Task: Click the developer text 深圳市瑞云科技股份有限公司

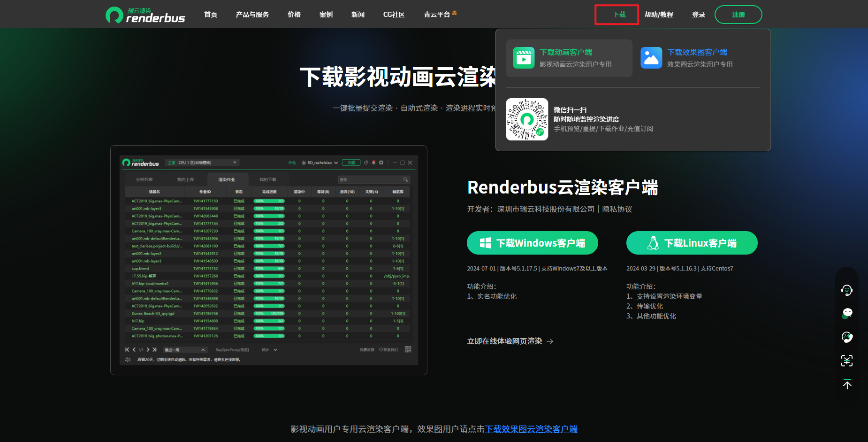Action: pos(546,209)
